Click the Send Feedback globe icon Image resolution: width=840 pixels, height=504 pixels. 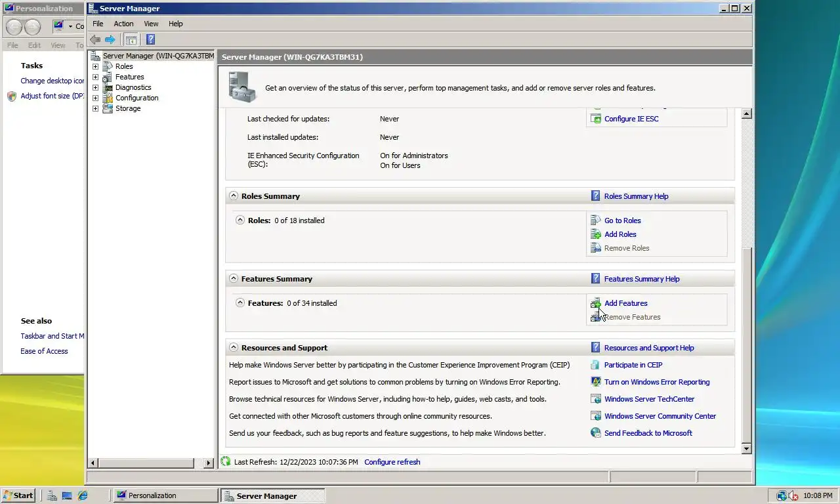click(x=596, y=433)
